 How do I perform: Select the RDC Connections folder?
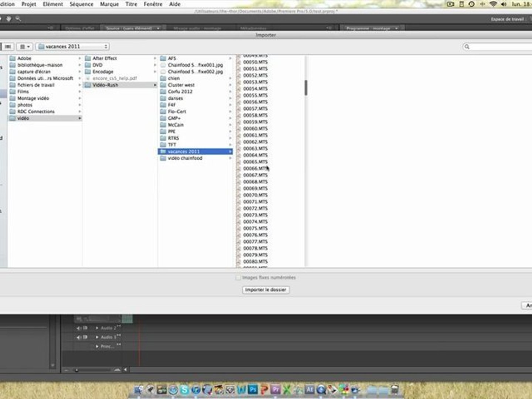coord(45,112)
